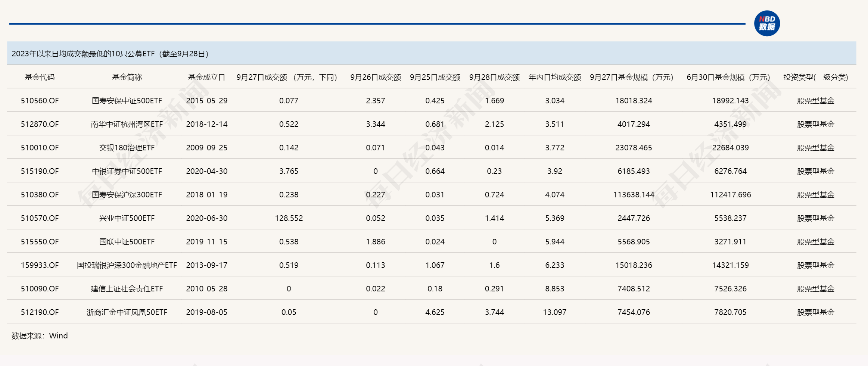Click fund name 交银180治理ETF
868x366 pixels.
pyautogui.click(x=127, y=148)
